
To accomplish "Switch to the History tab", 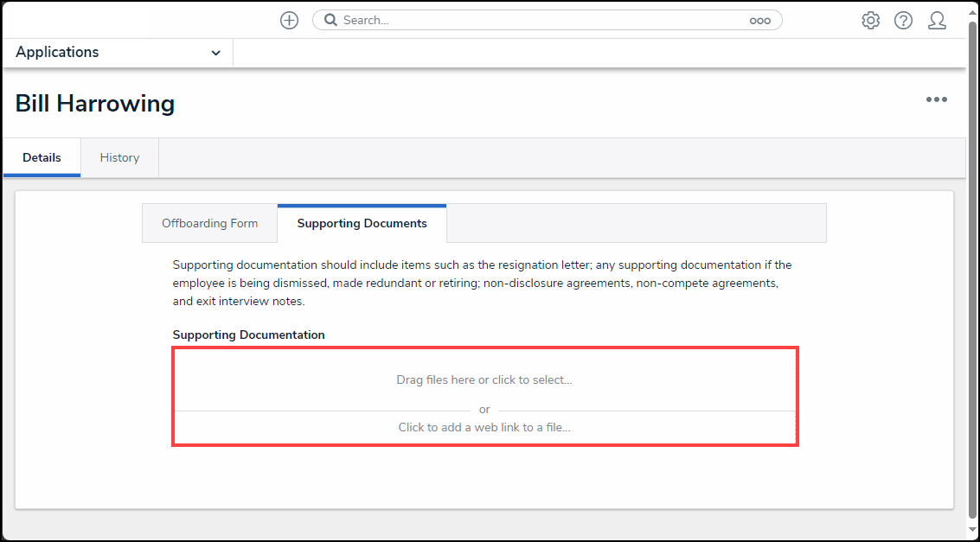I will 119,157.
